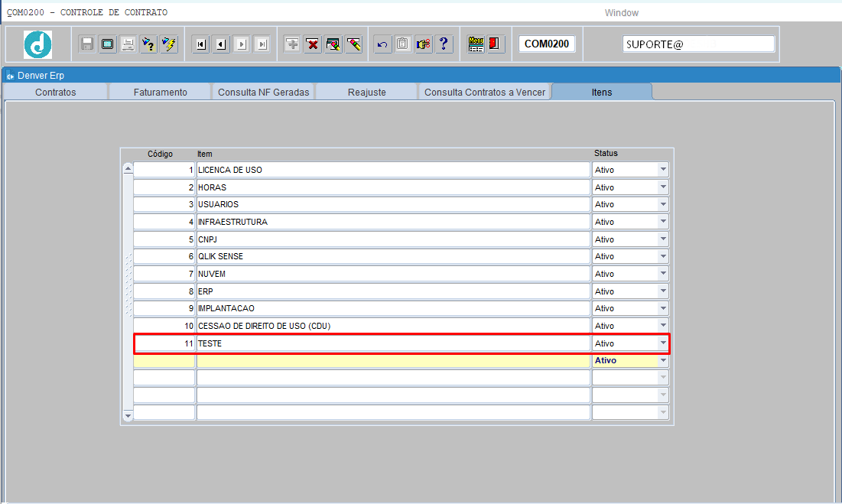This screenshot has height=504, width=842.
Task: Click the enter query flashlight icon
Action: coord(148,44)
